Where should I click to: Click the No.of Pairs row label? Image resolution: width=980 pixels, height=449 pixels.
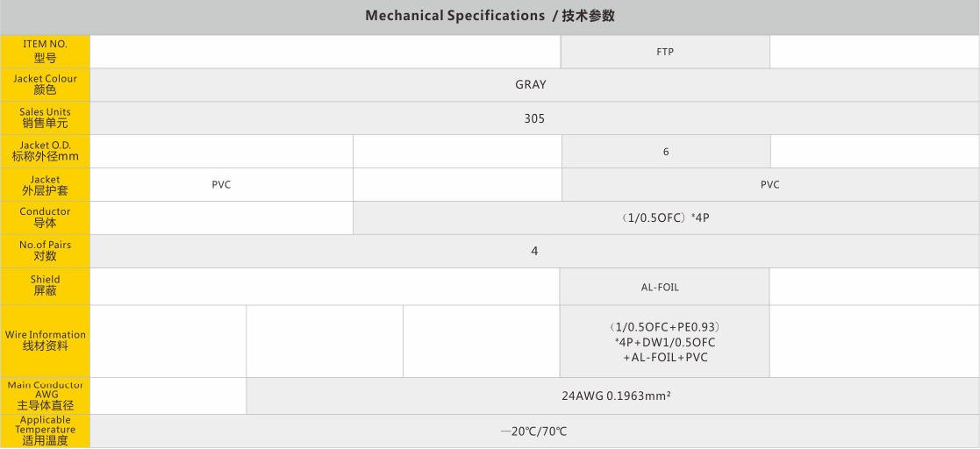[x=45, y=251]
